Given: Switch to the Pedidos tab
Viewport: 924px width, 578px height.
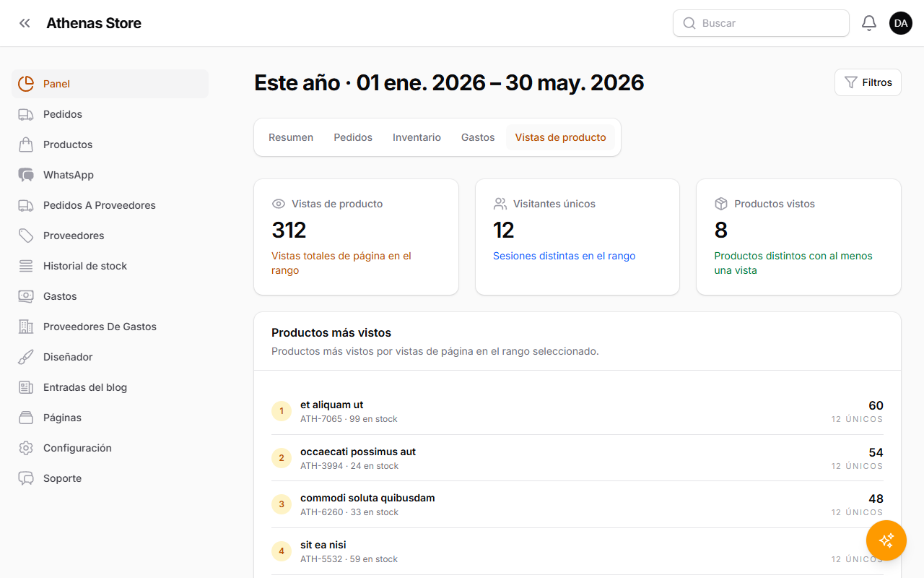Looking at the screenshot, I should point(353,137).
